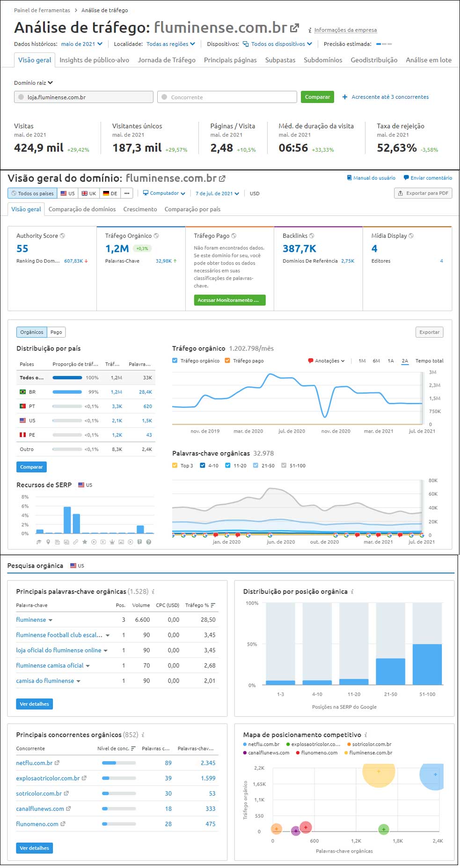The width and height of the screenshot is (460, 868).
Task: Open the Anotações dropdown
Action: (327, 361)
